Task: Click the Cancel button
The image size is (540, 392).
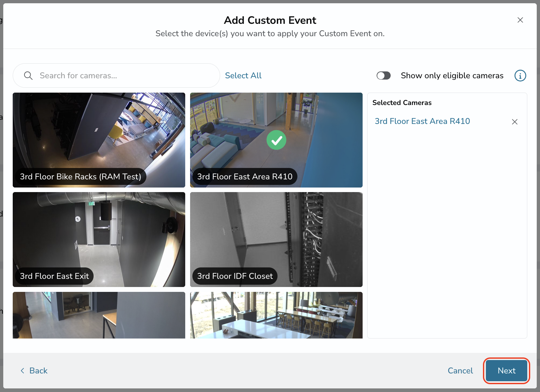Action: pyautogui.click(x=460, y=371)
